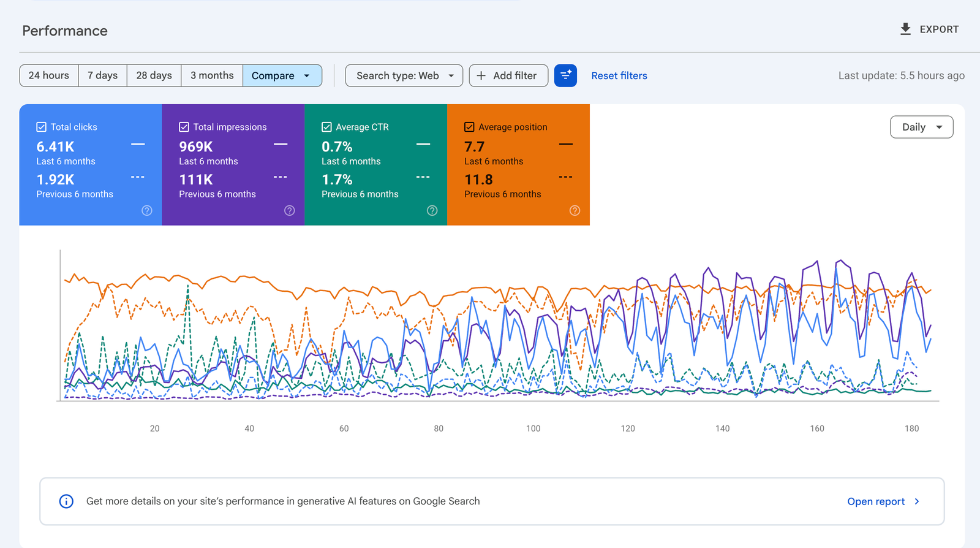Image resolution: width=980 pixels, height=548 pixels.
Task: Open the Search type: Web dropdown
Action: coord(404,75)
